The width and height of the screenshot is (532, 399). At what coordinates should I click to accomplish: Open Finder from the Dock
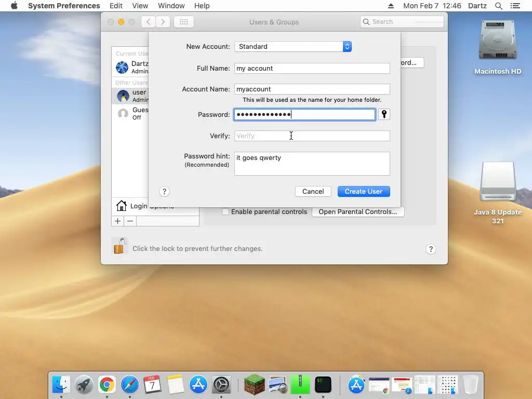coord(61,384)
